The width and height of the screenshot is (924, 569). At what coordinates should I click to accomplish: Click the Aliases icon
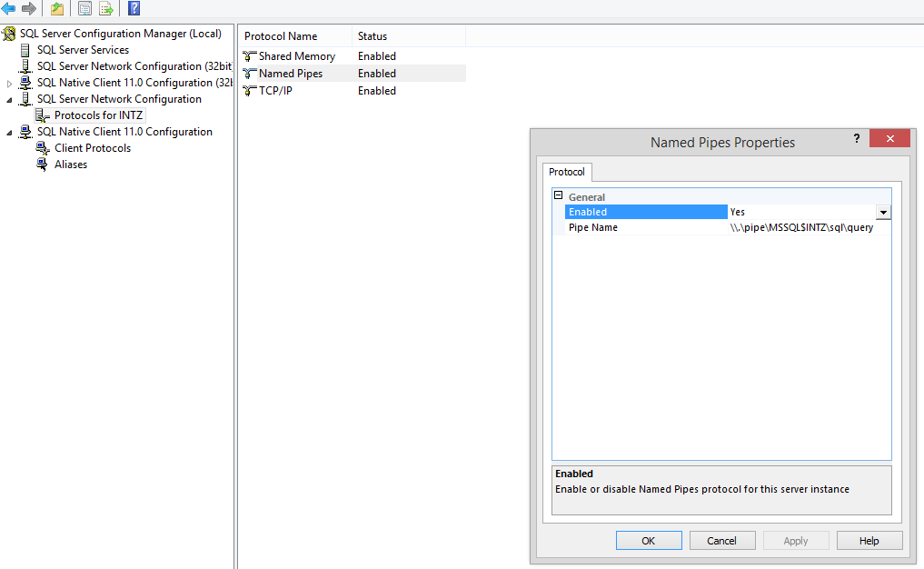43,165
